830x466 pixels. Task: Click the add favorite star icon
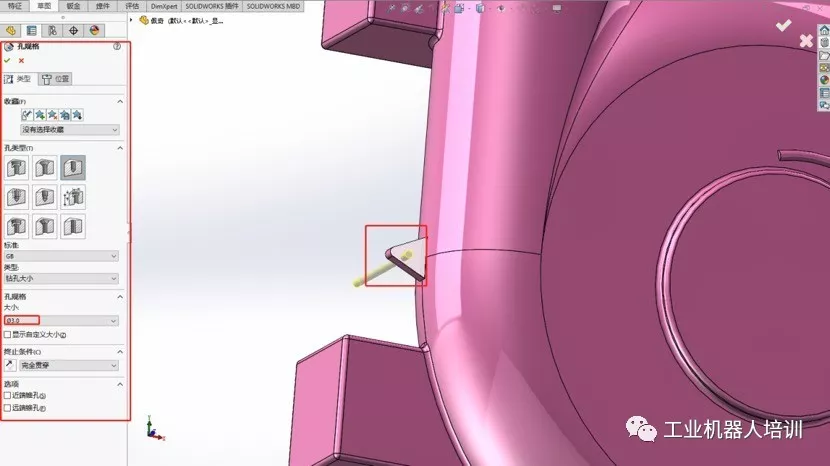(40, 115)
